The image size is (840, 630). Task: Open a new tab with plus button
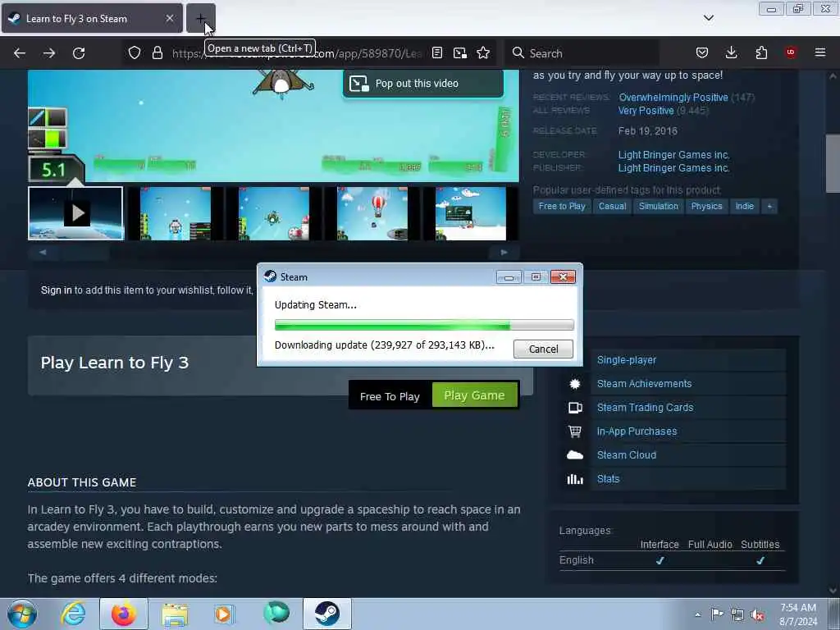click(x=200, y=18)
